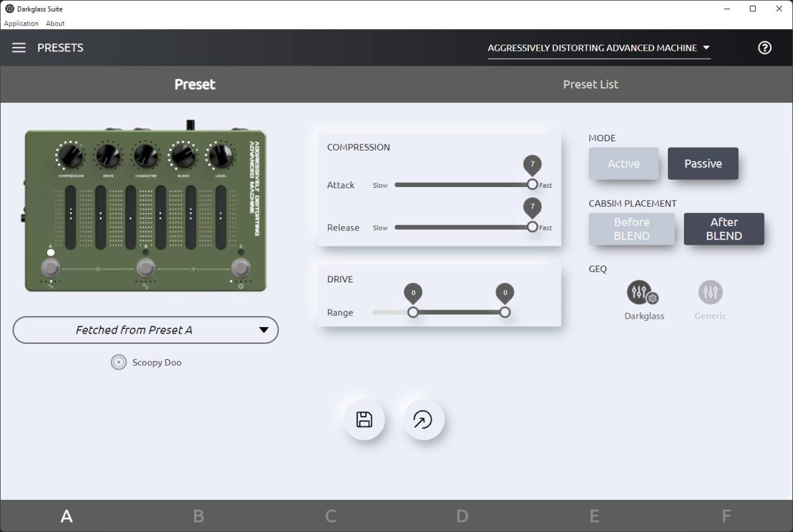Click the Scoopy Doo cabinet icon

118,362
